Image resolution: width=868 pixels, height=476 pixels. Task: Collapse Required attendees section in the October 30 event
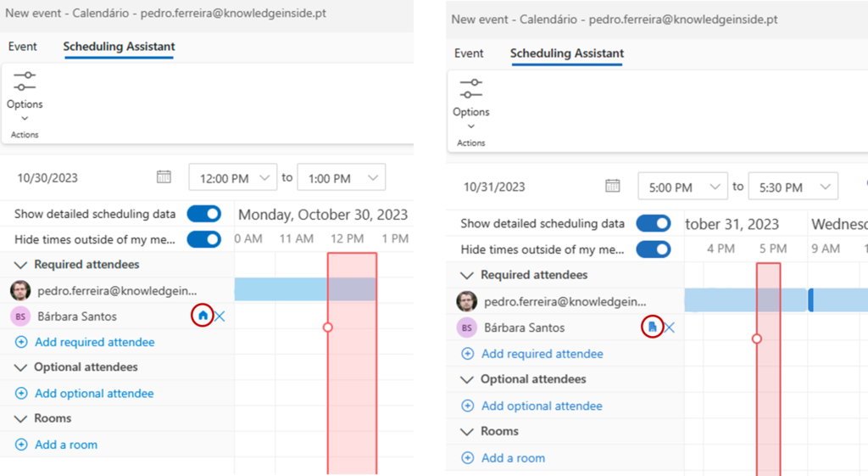click(x=21, y=265)
